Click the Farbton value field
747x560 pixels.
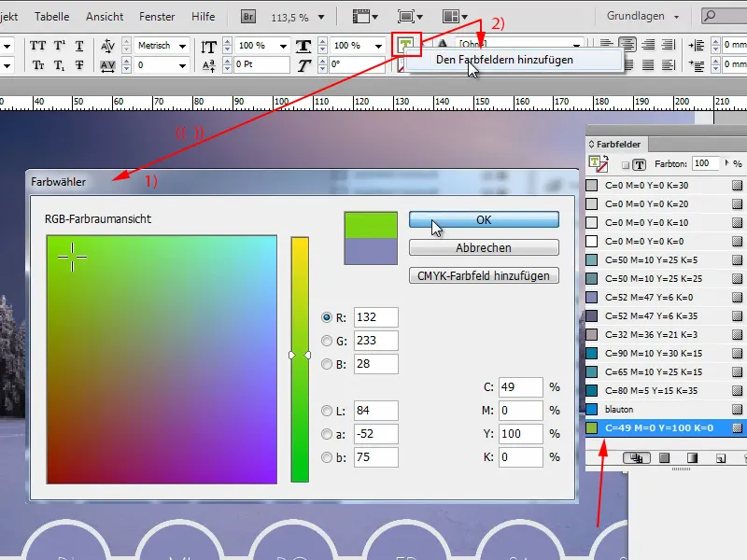tap(706, 163)
